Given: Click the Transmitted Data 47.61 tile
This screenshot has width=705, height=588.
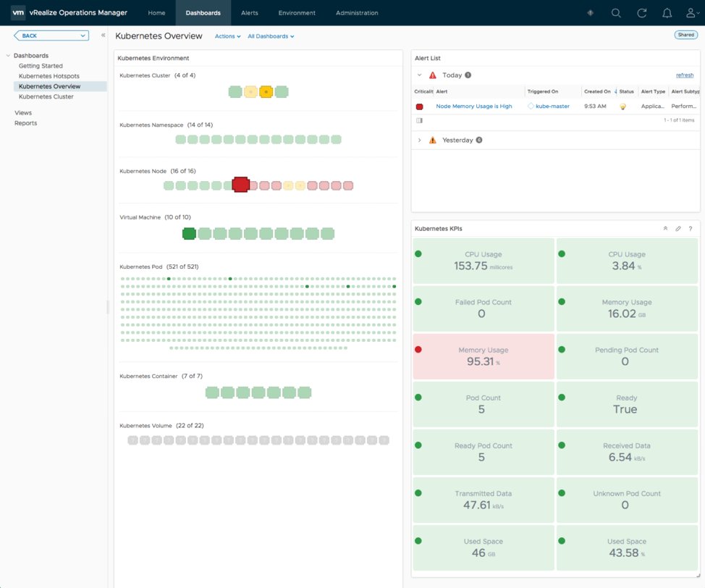Looking at the screenshot, I should coord(484,500).
